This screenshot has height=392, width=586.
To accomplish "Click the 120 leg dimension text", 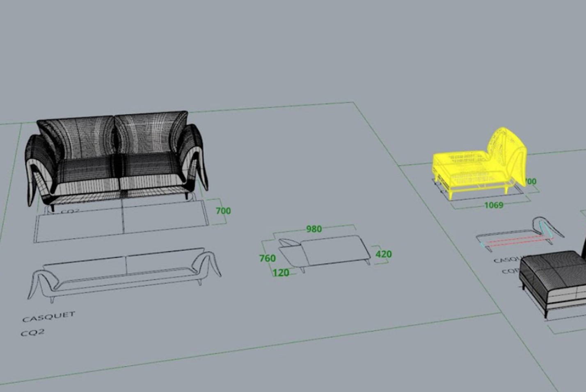I will (x=281, y=273).
